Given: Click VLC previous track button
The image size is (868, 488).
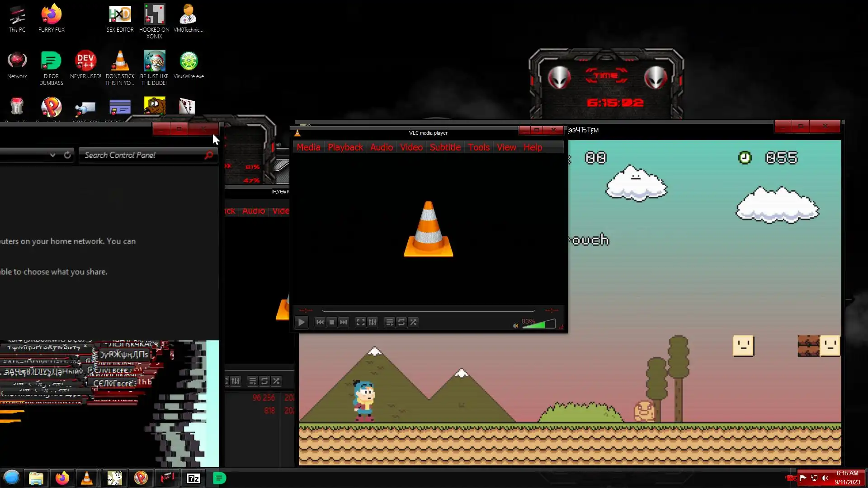Looking at the screenshot, I should pos(320,322).
